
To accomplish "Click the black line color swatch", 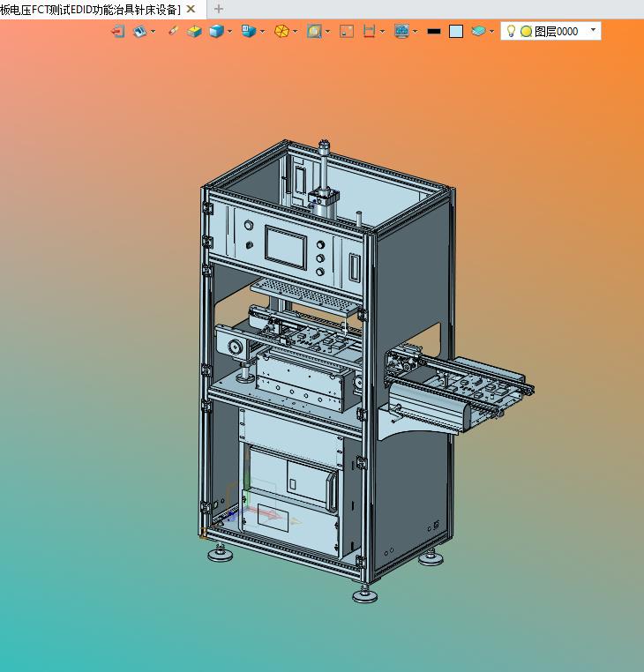I will 433,31.
